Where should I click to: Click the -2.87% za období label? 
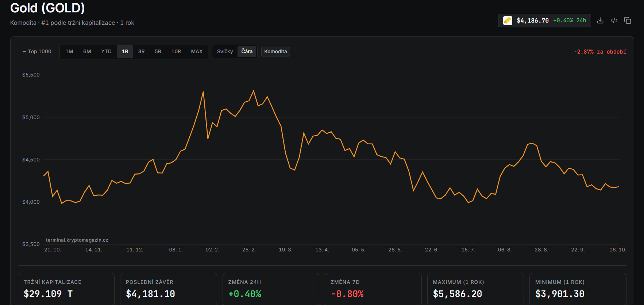(x=600, y=52)
